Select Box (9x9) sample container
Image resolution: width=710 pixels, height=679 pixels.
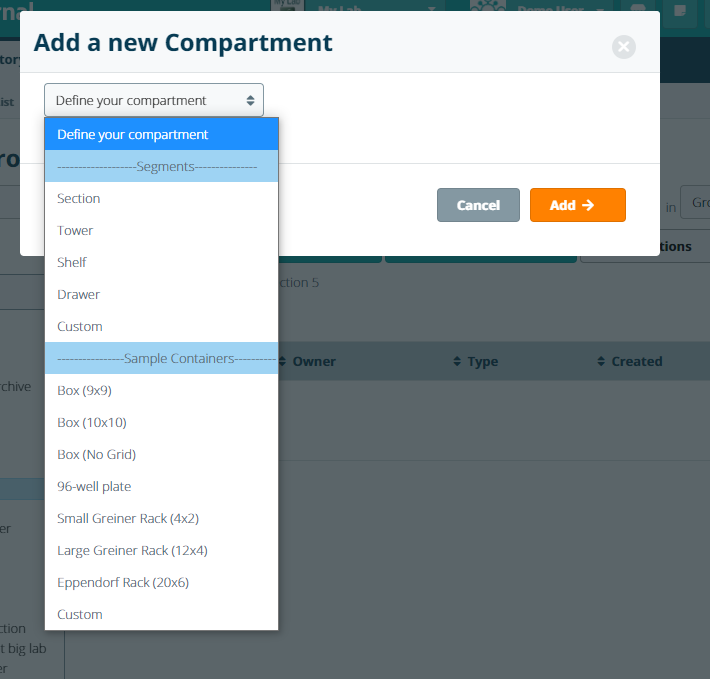point(84,390)
